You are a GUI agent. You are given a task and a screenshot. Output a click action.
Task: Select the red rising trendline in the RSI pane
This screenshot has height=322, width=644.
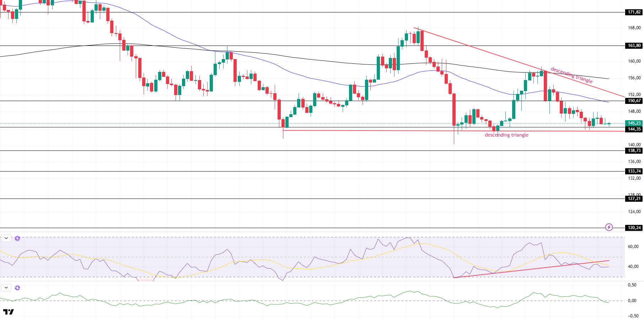click(x=531, y=269)
